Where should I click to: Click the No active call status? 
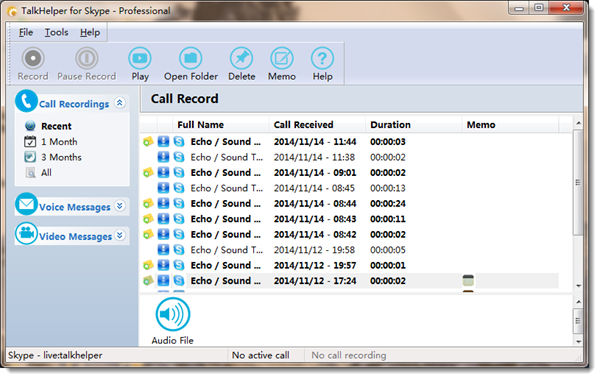261,355
